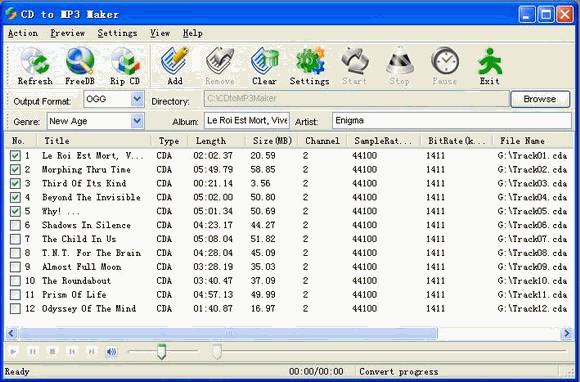Click the Refresh toolbar icon

pos(35,61)
